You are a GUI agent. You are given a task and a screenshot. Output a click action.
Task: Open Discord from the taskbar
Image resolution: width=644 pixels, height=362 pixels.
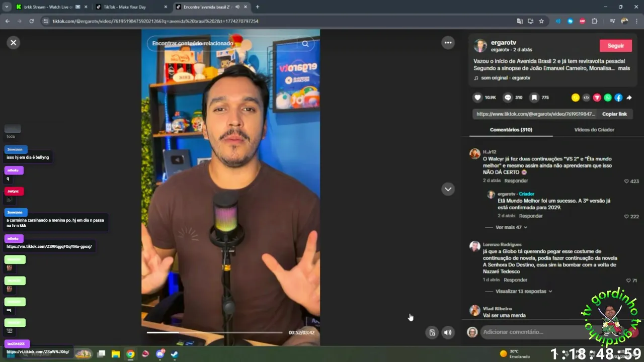tap(160, 354)
